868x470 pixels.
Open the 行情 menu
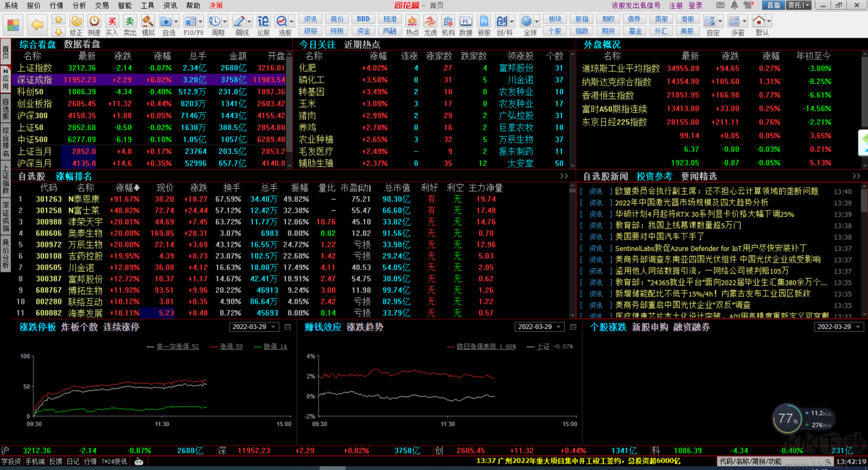(56, 5)
